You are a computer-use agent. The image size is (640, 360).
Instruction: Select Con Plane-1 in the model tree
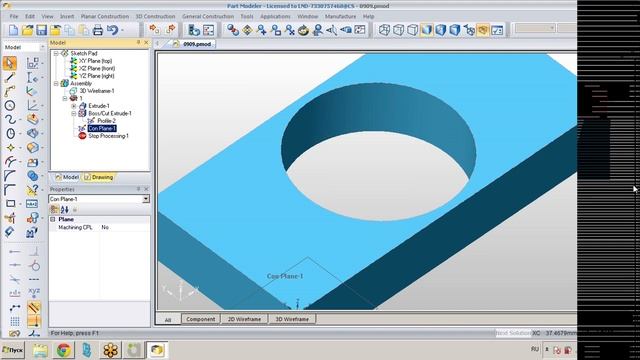[x=102, y=128]
